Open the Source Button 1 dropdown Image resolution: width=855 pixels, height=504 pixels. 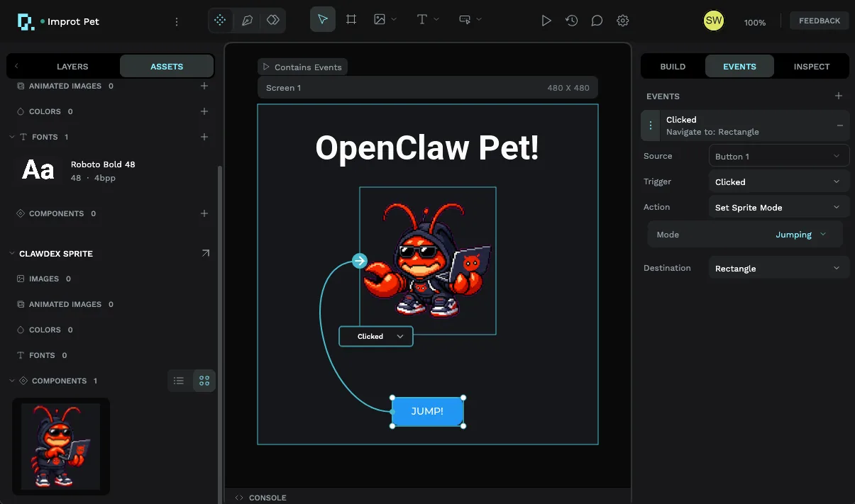point(778,156)
